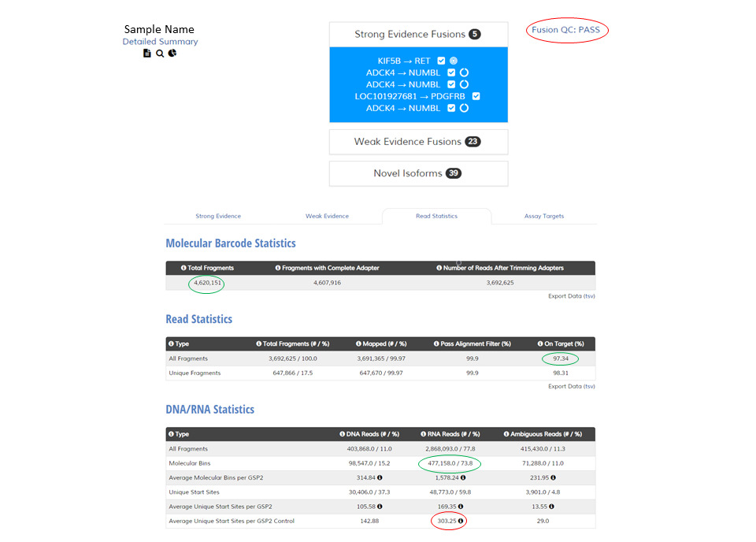Select the 4,620,151 total fragments value

[x=207, y=283]
